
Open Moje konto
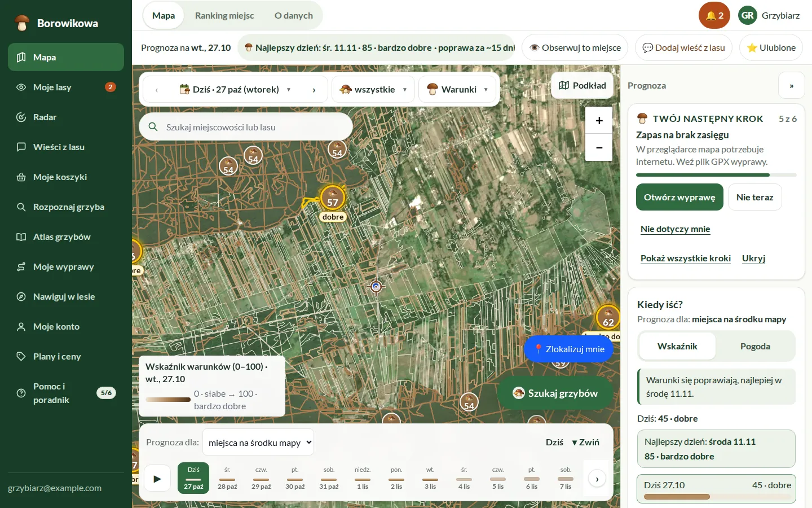click(x=66, y=326)
